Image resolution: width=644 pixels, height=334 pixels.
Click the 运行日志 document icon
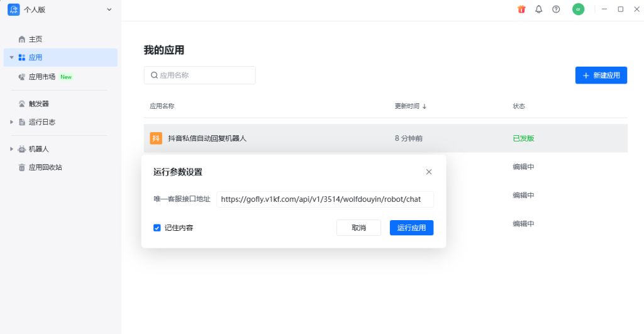pyautogui.click(x=22, y=122)
